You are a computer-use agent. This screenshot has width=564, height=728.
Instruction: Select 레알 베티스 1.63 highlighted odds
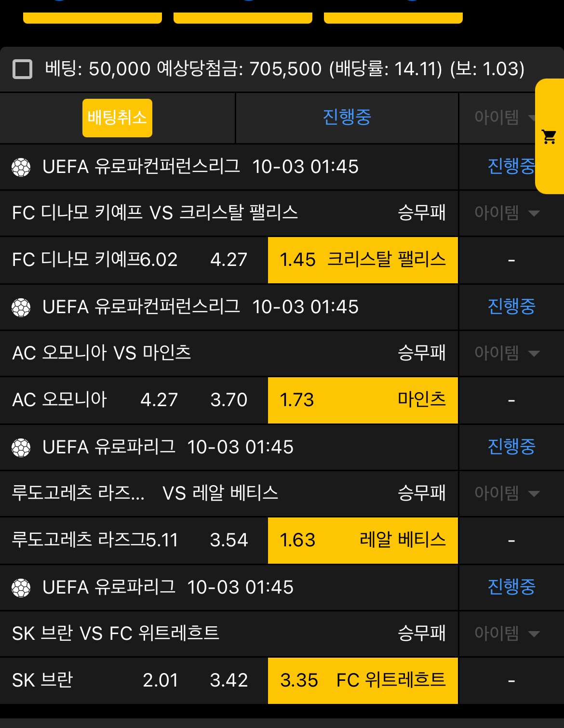pos(363,540)
